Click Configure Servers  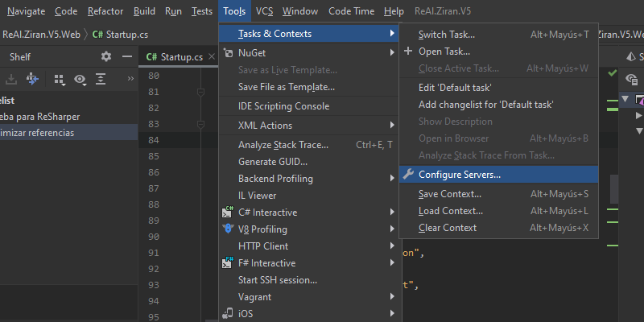click(498, 174)
